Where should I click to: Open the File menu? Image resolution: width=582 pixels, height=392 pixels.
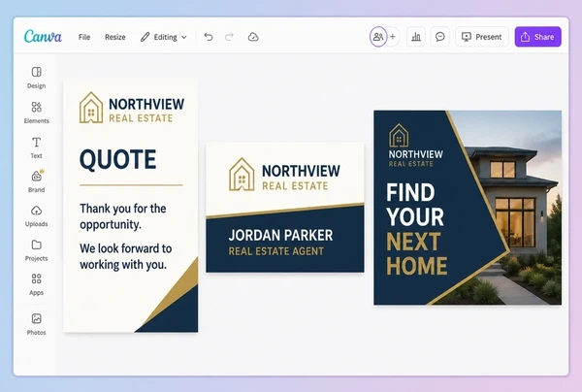coord(84,37)
